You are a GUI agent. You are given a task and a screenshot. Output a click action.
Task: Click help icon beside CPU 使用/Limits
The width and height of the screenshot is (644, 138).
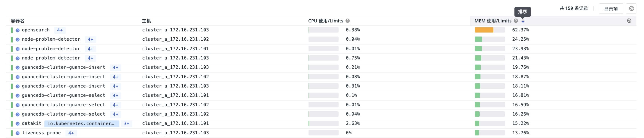(348, 21)
